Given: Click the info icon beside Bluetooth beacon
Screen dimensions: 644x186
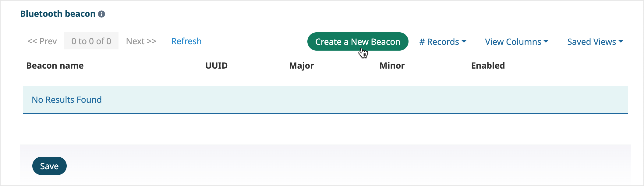Looking at the screenshot, I should coord(101,14).
